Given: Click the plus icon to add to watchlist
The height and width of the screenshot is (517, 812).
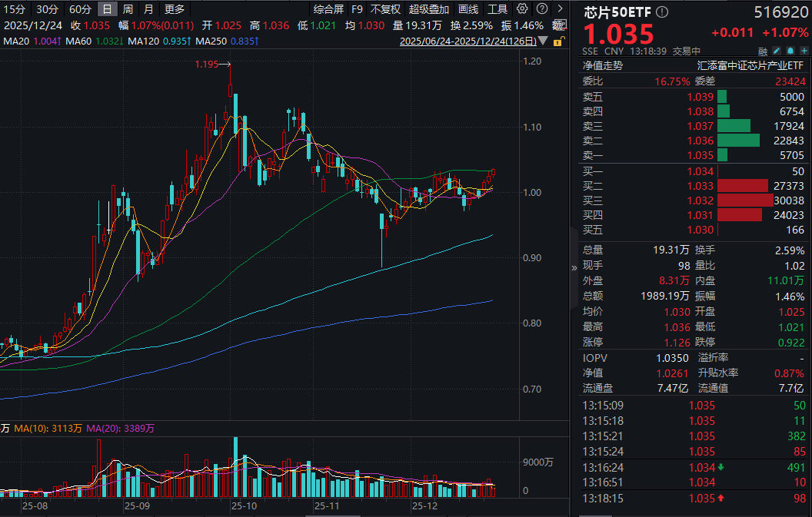Looking at the screenshot, I should click(x=805, y=50).
